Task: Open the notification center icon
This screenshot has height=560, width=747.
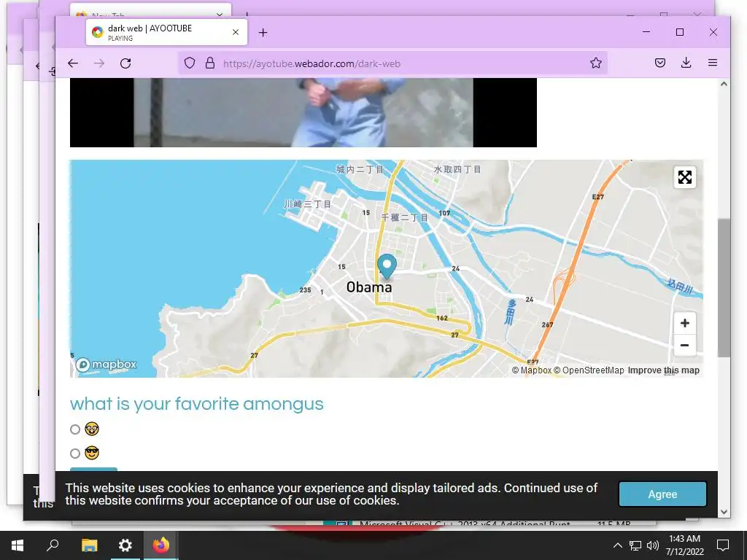Action: point(723,545)
